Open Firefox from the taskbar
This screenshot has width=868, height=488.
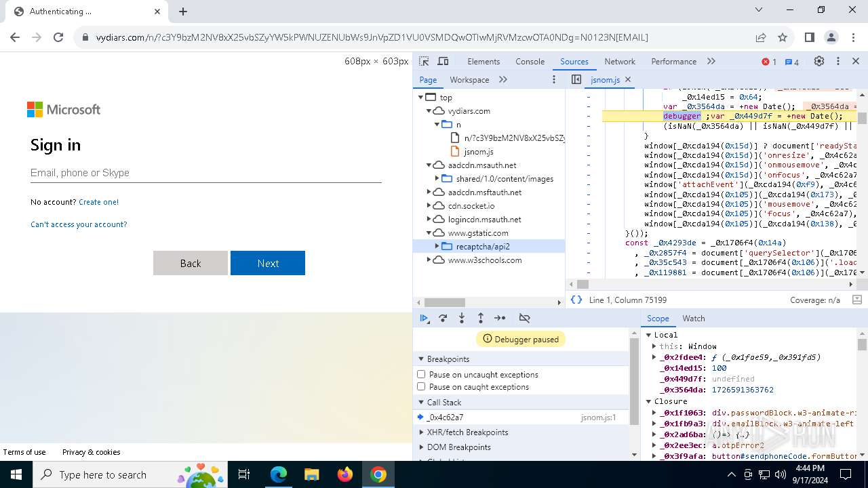(345, 474)
